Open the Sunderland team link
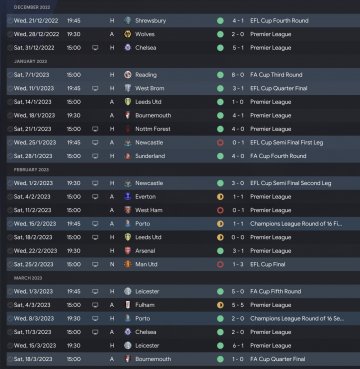 click(150, 156)
